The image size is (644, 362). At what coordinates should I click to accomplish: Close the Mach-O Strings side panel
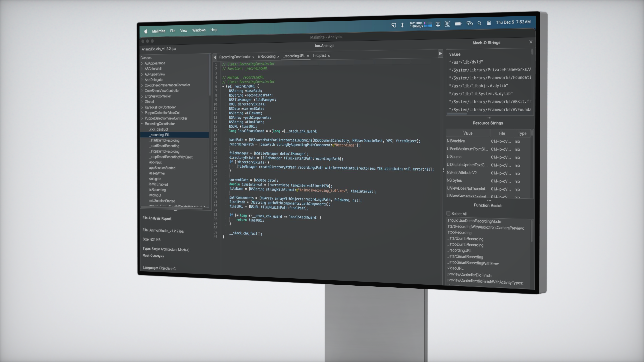point(531,42)
